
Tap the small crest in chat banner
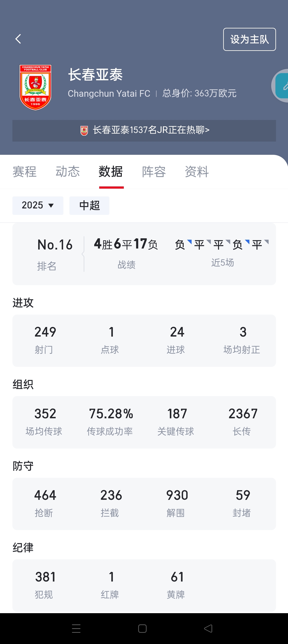click(84, 131)
